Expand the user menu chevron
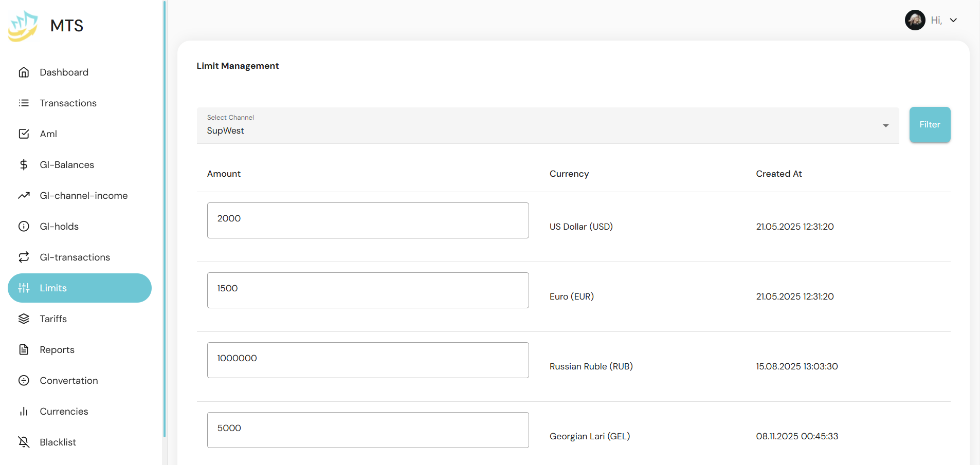The image size is (980, 465). (x=953, y=21)
